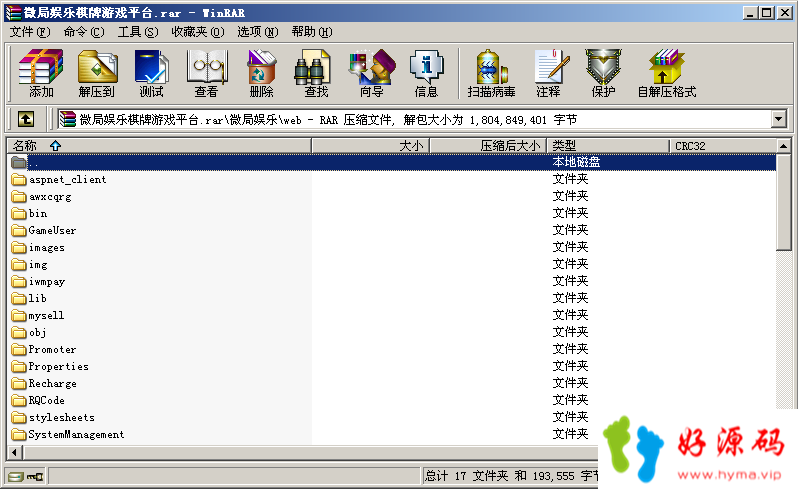Click horizontal scrollbar left arrow
Viewport: 798px width, 489px height.
click(15, 452)
